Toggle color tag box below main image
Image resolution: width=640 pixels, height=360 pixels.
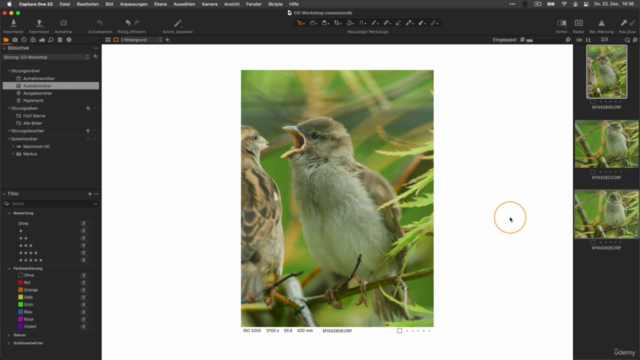pos(400,331)
